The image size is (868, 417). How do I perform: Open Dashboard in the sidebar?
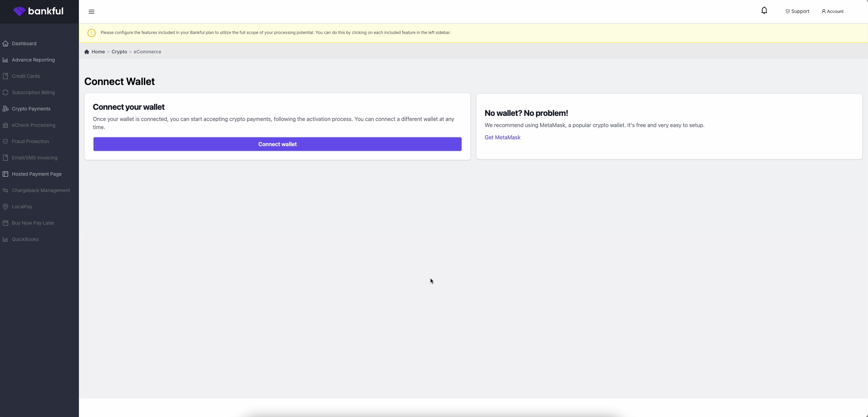pyautogui.click(x=24, y=44)
